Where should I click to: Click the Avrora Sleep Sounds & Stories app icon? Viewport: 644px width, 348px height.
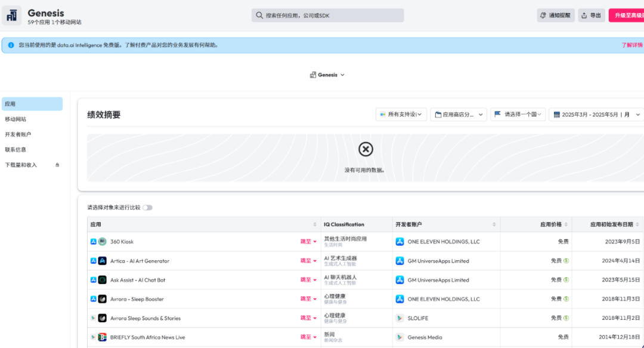click(x=103, y=318)
